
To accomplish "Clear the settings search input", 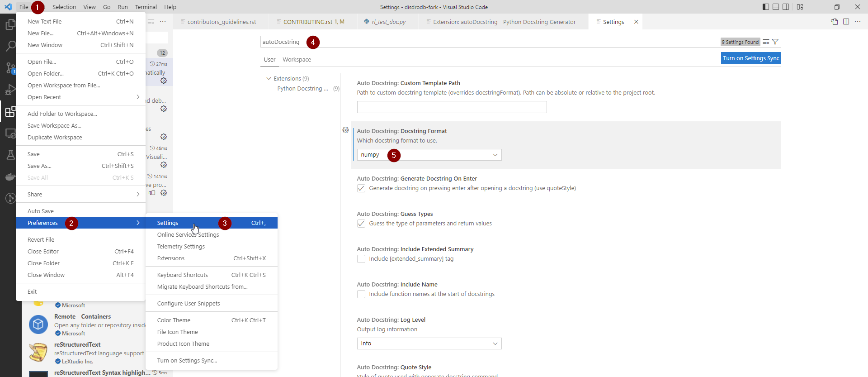I will click(x=766, y=42).
